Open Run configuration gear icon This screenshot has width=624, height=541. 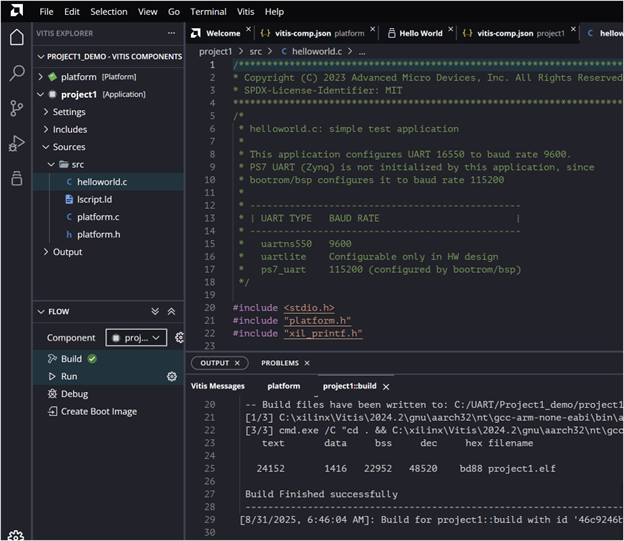[x=172, y=376]
